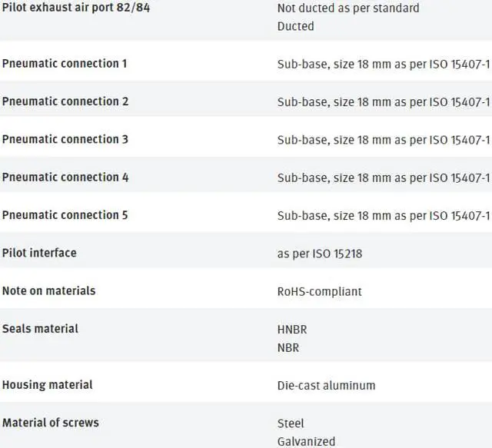Click the Material of screws label
Screen dimensions: 492x448
pyautogui.click(x=50, y=422)
